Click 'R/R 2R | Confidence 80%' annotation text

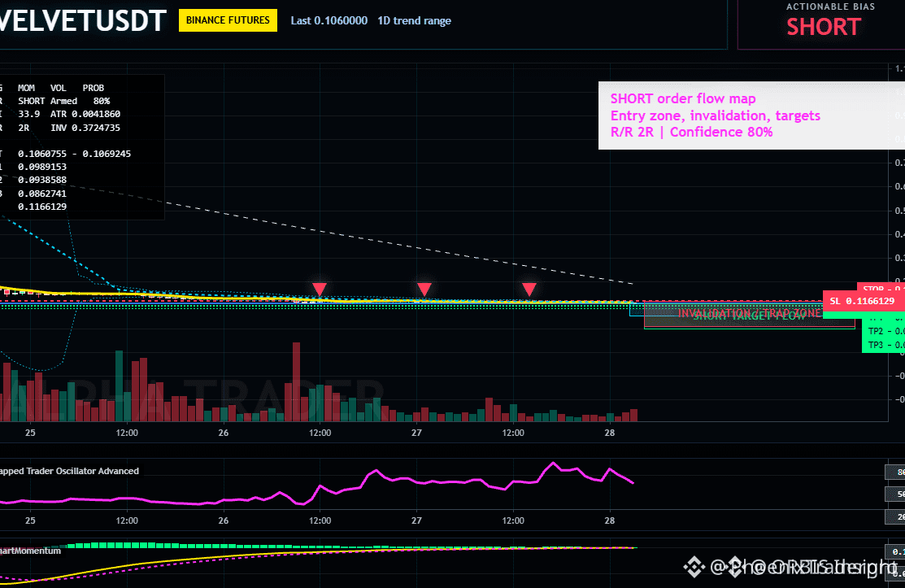[x=691, y=132]
